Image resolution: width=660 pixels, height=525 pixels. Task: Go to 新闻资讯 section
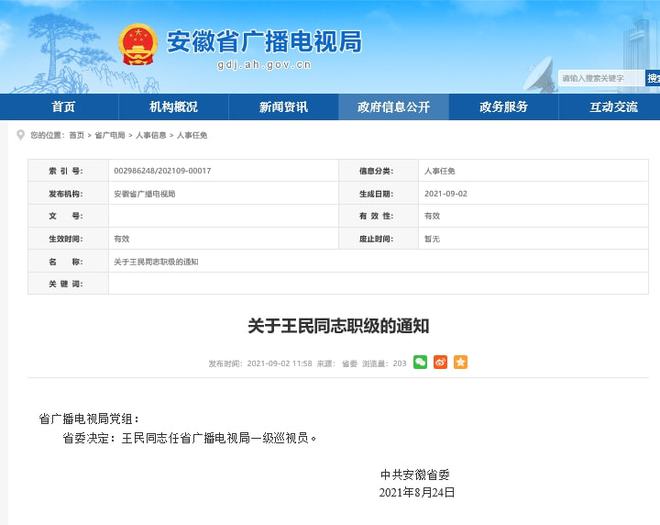tap(283, 107)
